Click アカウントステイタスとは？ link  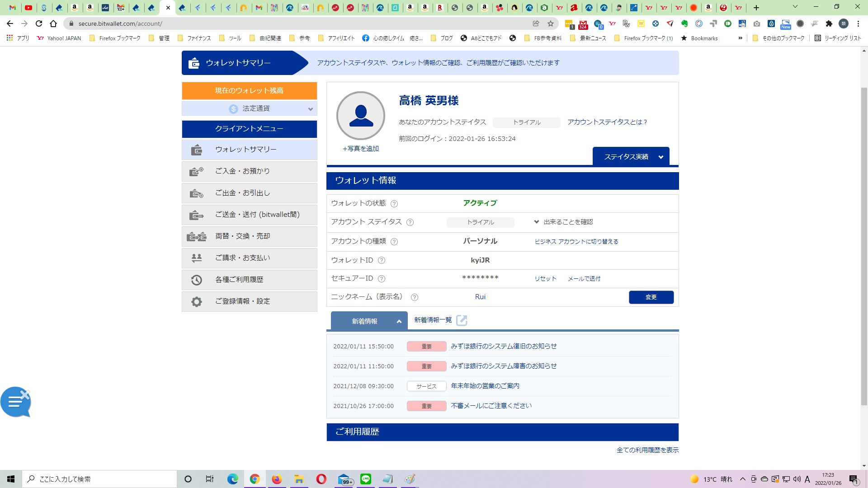click(607, 122)
